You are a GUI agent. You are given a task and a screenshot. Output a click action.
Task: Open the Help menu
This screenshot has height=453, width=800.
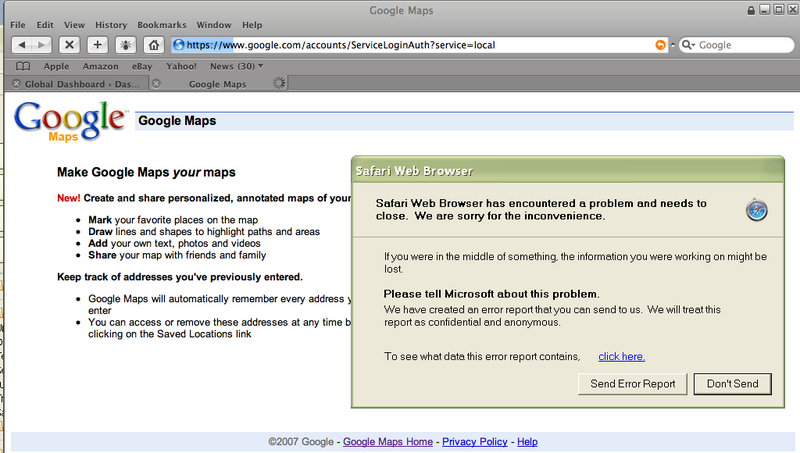[x=252, y=24]
